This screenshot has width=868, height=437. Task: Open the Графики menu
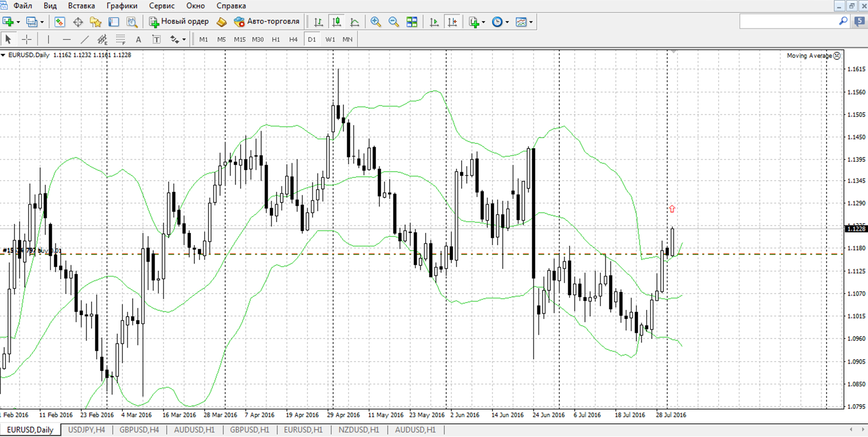point(122,6)
